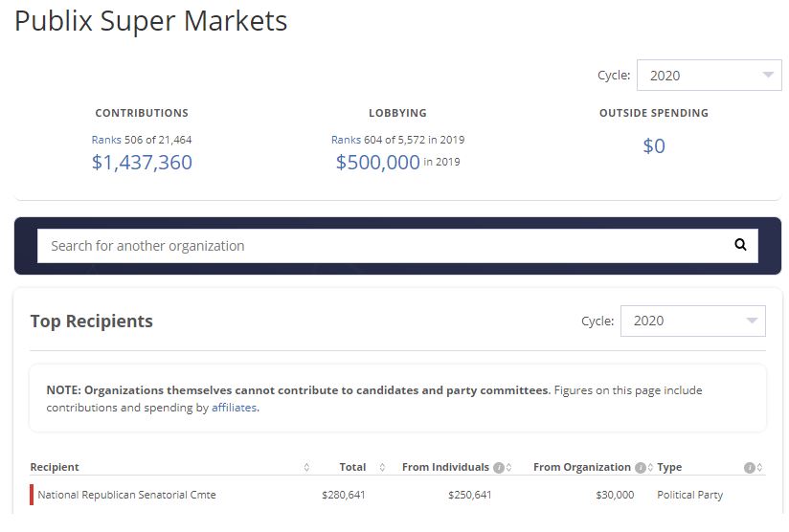This screenshot has height=532, width=789.
Task: Click Ranks link under Contributions
Action: click(x=106, y=140)
